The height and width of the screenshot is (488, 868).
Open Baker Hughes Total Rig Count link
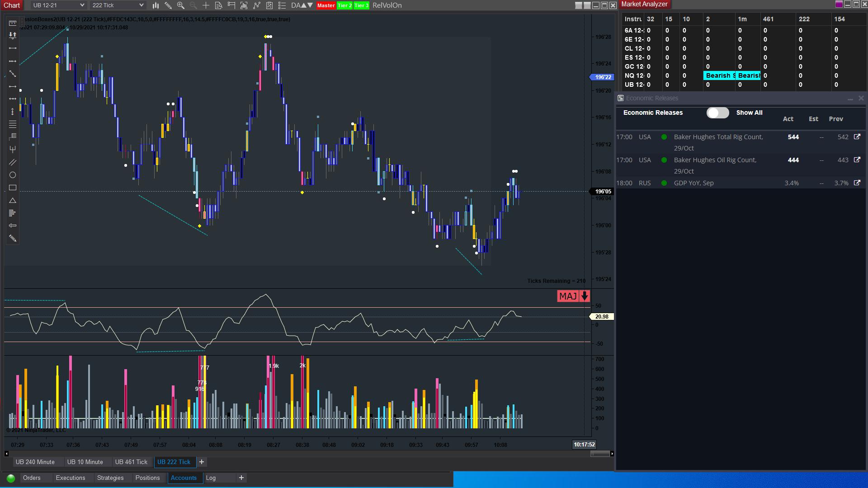[857, 136]
